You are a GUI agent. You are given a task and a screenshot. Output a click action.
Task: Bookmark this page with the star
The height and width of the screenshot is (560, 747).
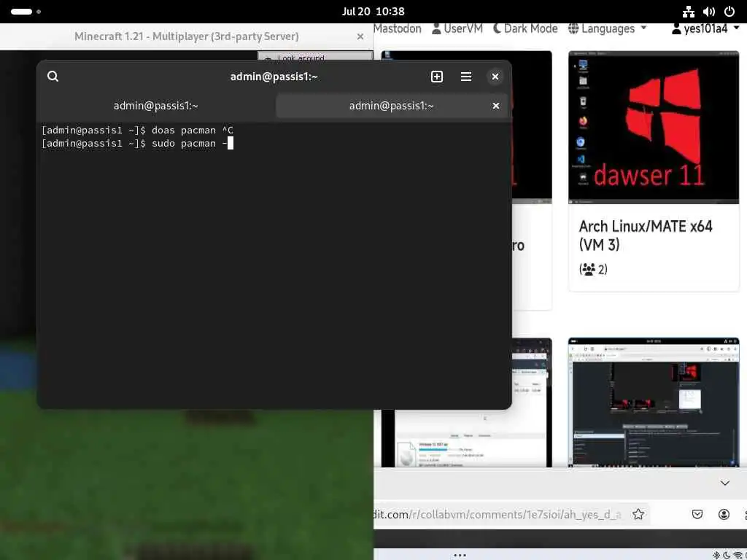tap(638, 514)
